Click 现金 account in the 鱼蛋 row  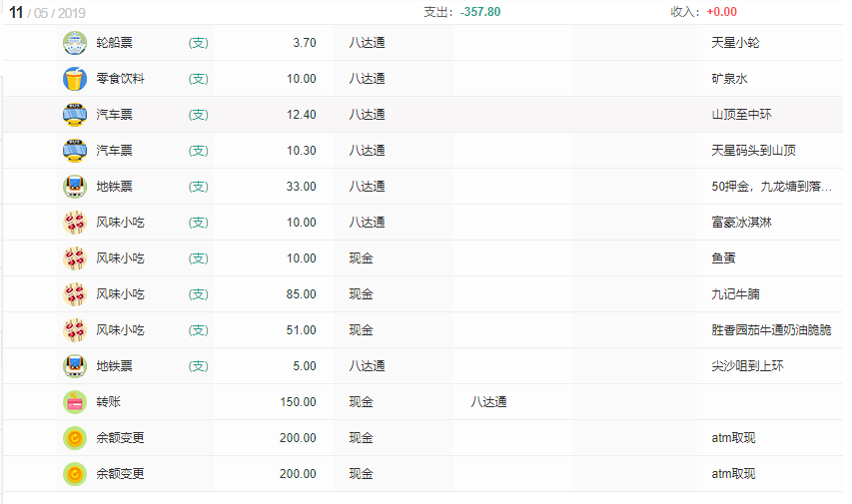tap(361, 257)
